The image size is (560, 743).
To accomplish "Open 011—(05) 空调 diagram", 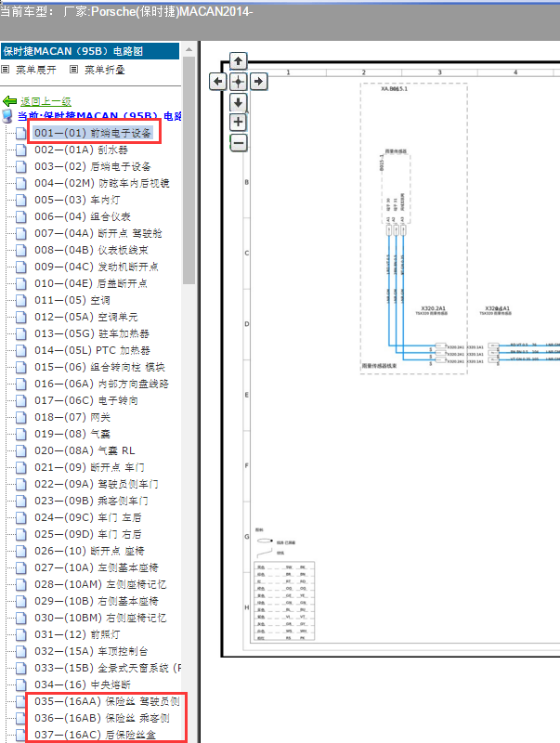I will [x=72, y=300].
